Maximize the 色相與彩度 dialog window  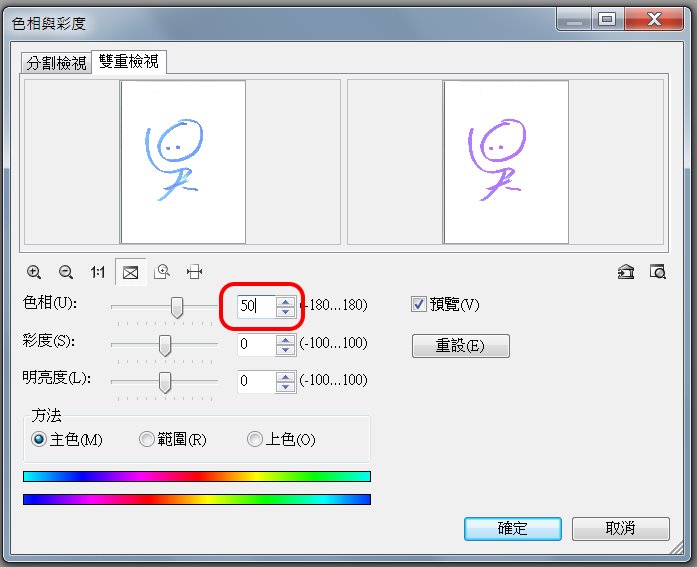pos(607,19)
